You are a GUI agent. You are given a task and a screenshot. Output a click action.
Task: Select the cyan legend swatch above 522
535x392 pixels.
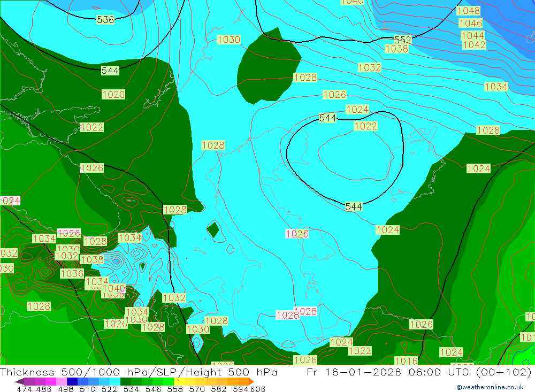click(x=115, y=381)
